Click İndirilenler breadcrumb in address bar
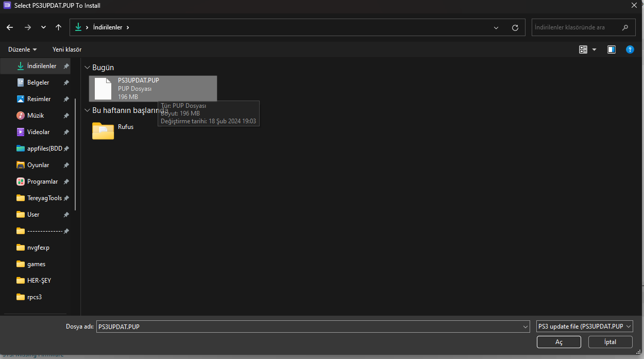 [108, 27]
